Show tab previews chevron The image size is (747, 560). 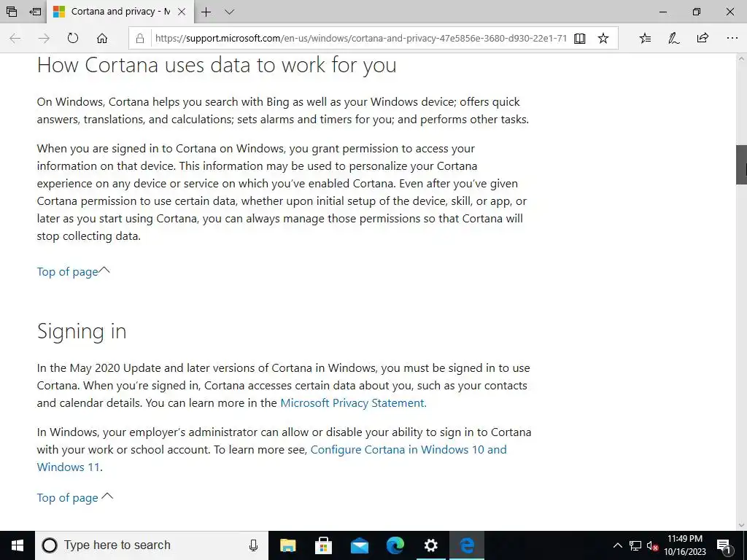[229, 12]
